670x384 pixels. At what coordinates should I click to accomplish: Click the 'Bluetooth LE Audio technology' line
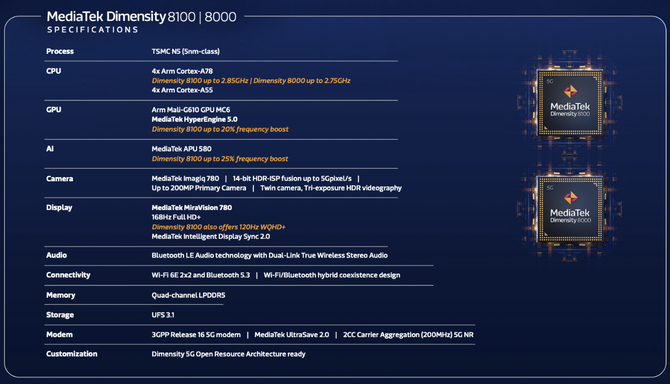click(270, 255)
